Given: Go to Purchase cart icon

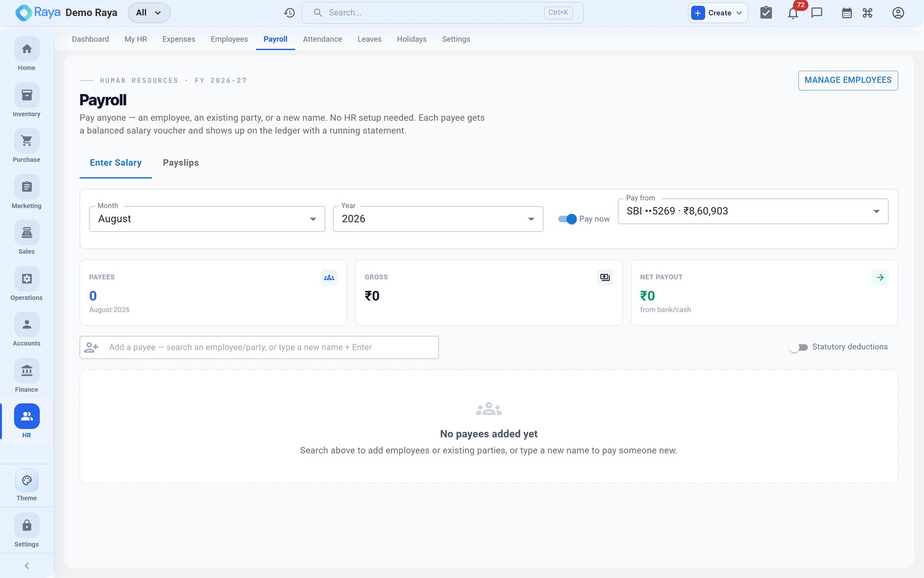Looking at the screenshot, I should 27,141.
